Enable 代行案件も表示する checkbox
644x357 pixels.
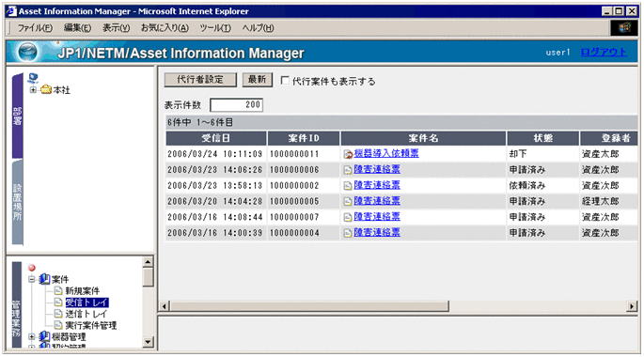tap(285, 81)
